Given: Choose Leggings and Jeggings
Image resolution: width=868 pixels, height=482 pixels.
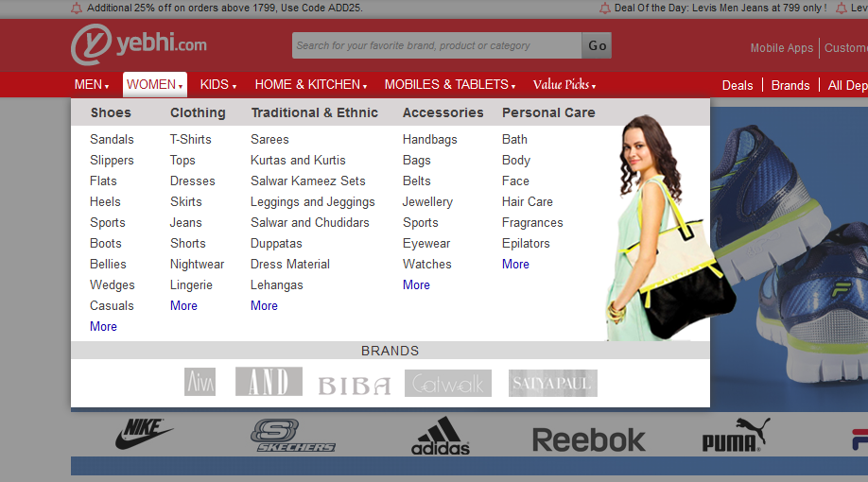Looking at the screenshot, I should [313, 202].
